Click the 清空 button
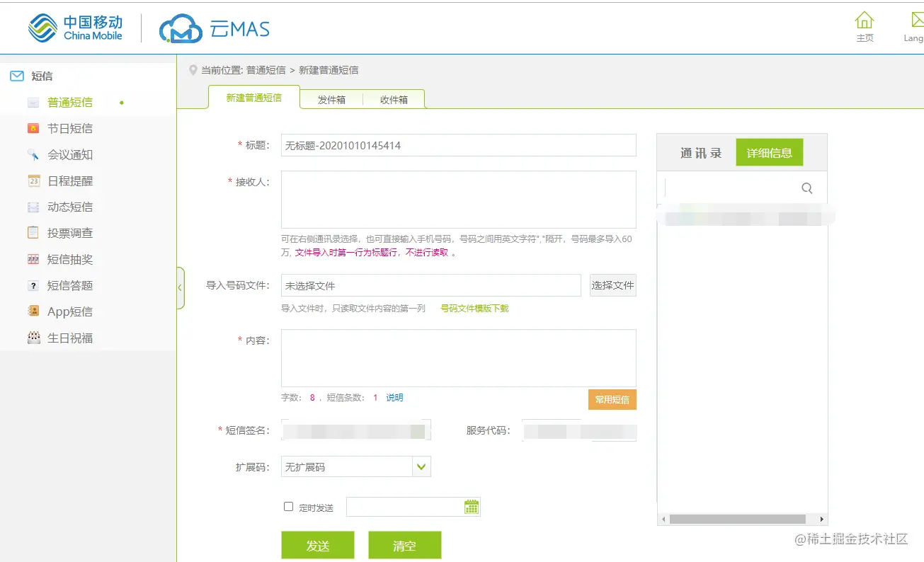The image size is (924, 562). pos(404,546)
